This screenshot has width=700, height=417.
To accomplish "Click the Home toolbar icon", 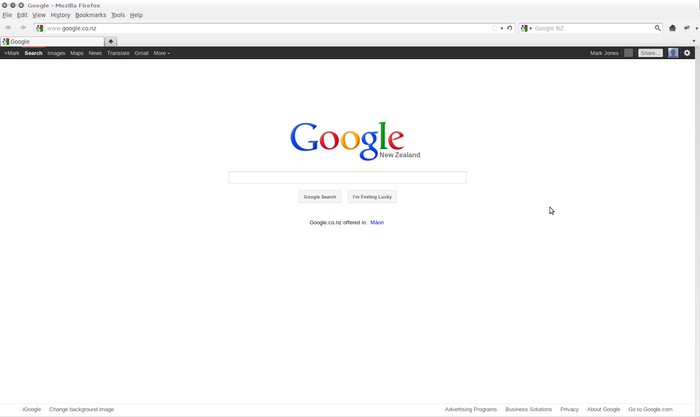I will pyautogui.click(x=672, y=28).
